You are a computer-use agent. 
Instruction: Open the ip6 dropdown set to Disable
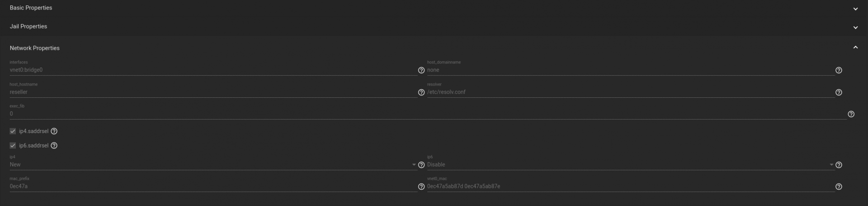(631, 165)
